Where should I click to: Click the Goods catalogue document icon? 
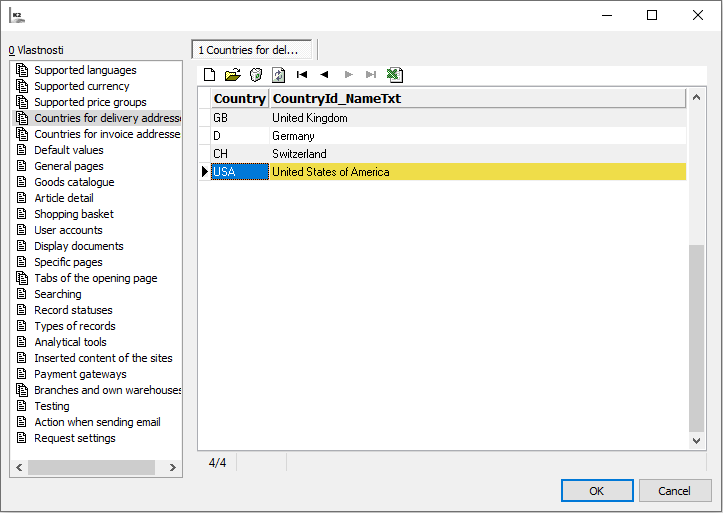coord(21,182)
